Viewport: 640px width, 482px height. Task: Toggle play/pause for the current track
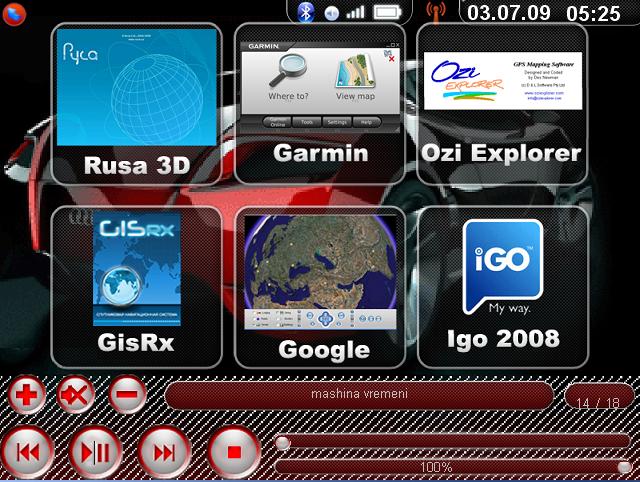tap(97, 452)
